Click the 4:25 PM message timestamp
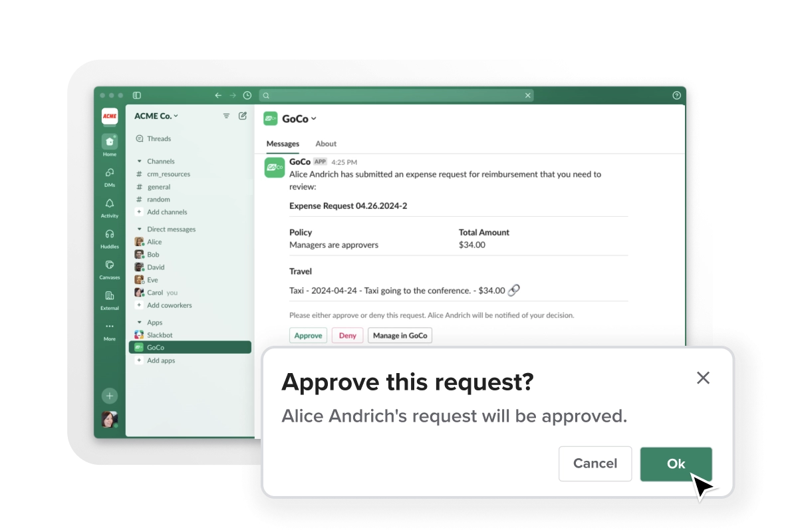 pyautogui.click(x=344, y=162)
